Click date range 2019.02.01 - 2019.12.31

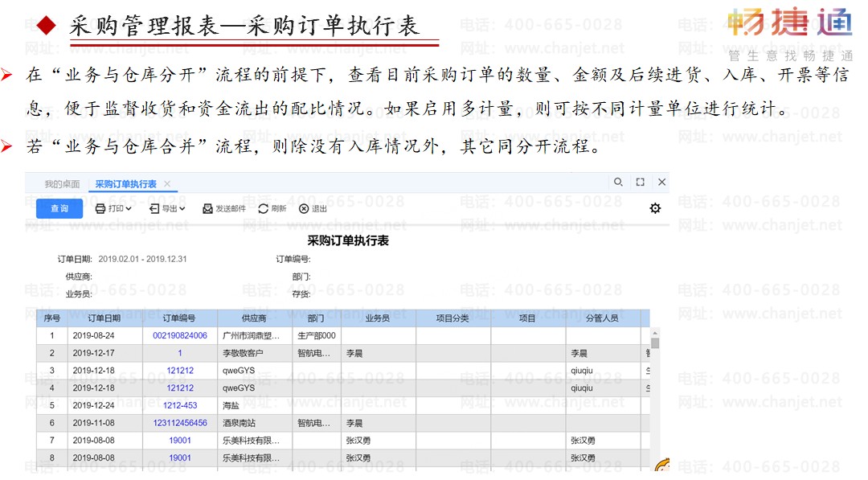(142, 259)
